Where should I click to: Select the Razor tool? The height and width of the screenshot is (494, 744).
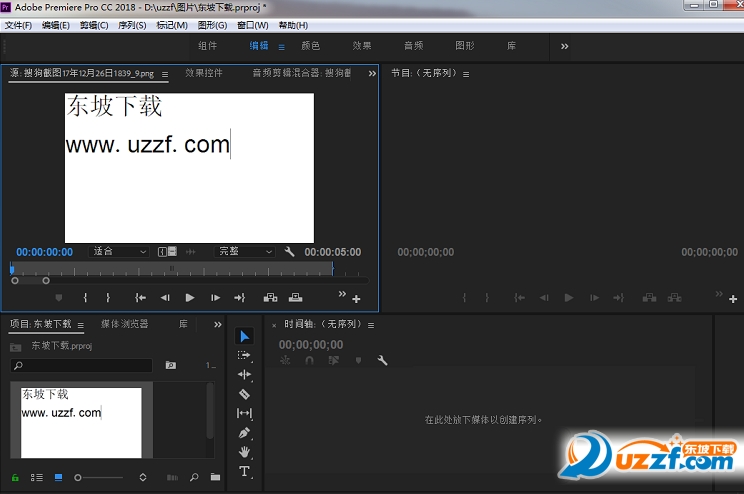pyautogui.click(x=244, y=394)
